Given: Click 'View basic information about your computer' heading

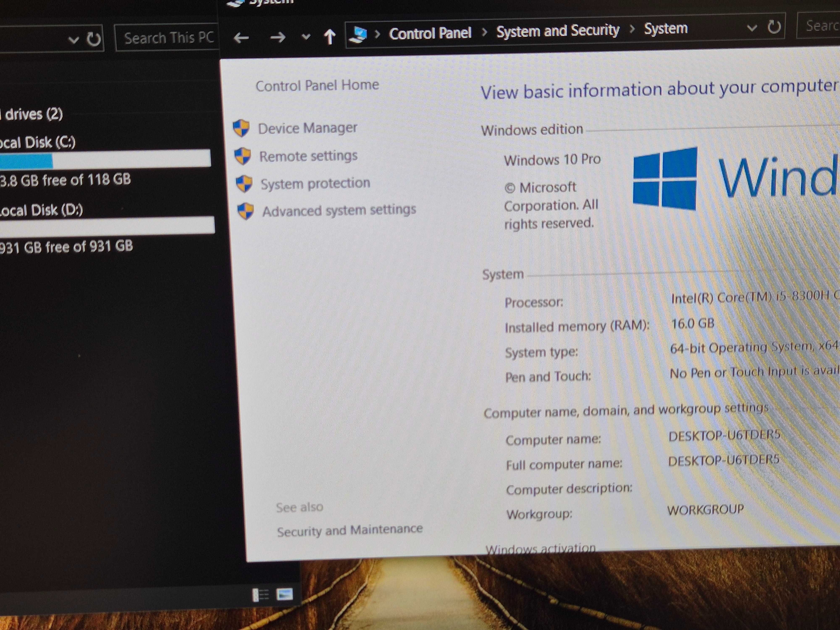Looking at the screenshot, I should (660, 90).
